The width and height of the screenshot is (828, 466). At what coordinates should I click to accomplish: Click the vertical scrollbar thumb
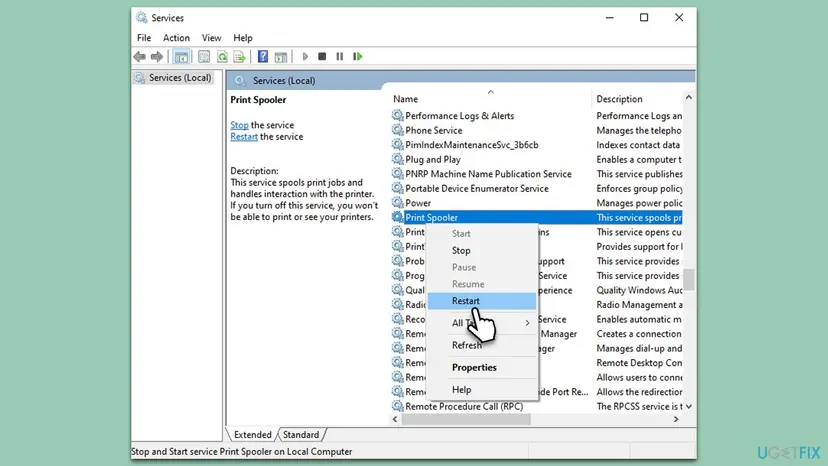[x=689, y=279]
